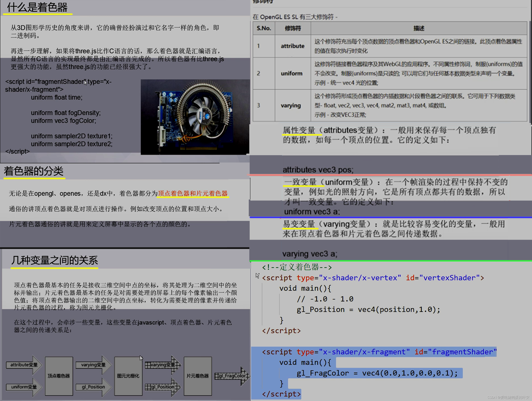The width and height of the screenshot is (532, 401).
Task: Click the line 'uniform sampler2D texture2;'
Action: coord(72,144)
